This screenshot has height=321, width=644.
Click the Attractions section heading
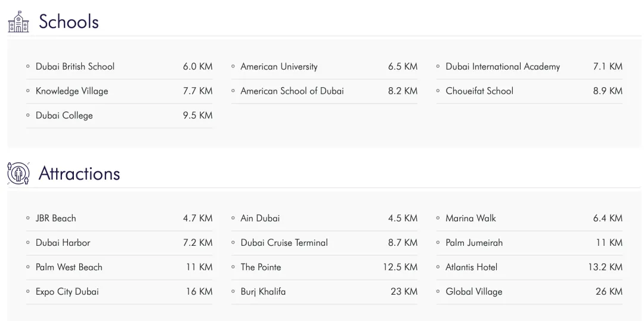79,174
